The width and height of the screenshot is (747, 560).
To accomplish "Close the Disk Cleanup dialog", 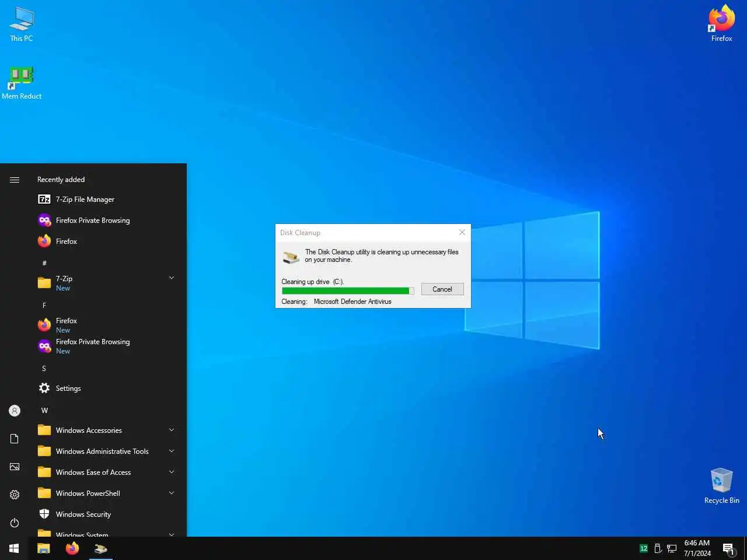I will click(462, 232).
